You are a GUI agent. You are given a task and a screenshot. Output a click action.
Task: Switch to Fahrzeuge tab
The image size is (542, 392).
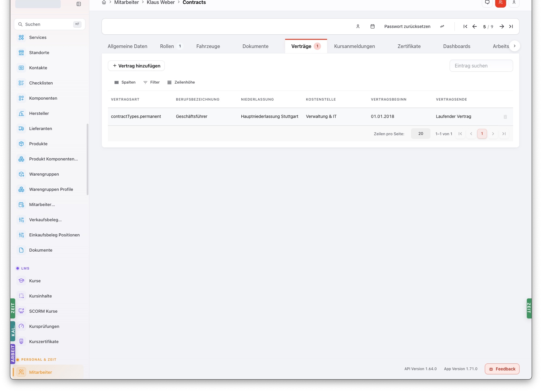click(208, 46)
